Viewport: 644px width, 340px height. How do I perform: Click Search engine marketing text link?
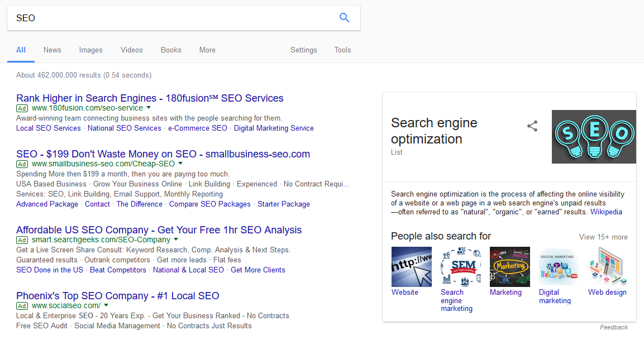457,300
